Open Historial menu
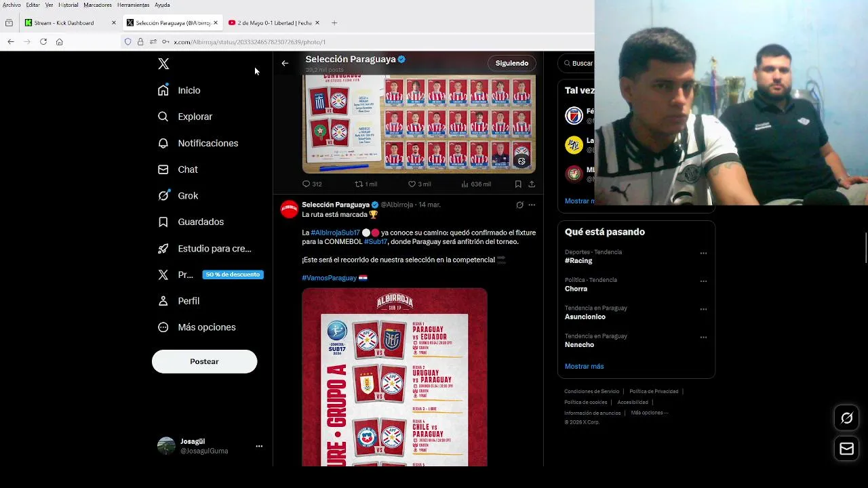This screenshot has width=868, height=488. 68,5
